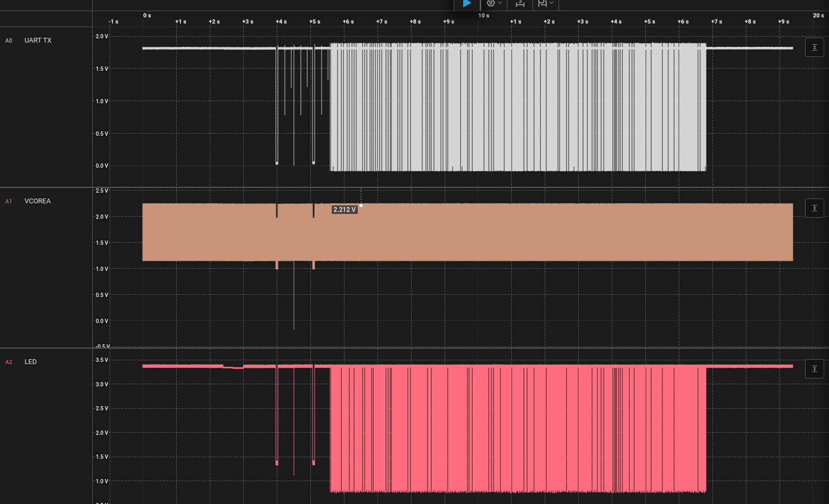829x504 pixels.
Task: Click the orange A1 channel identifier
Action: pyautogui.click(x=9, y=202)
